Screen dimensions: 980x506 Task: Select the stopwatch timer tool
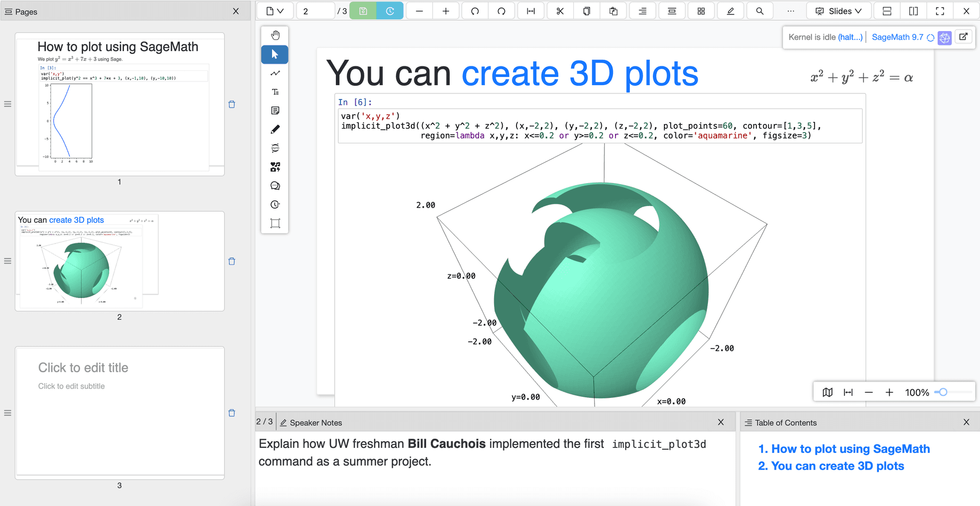275,205
